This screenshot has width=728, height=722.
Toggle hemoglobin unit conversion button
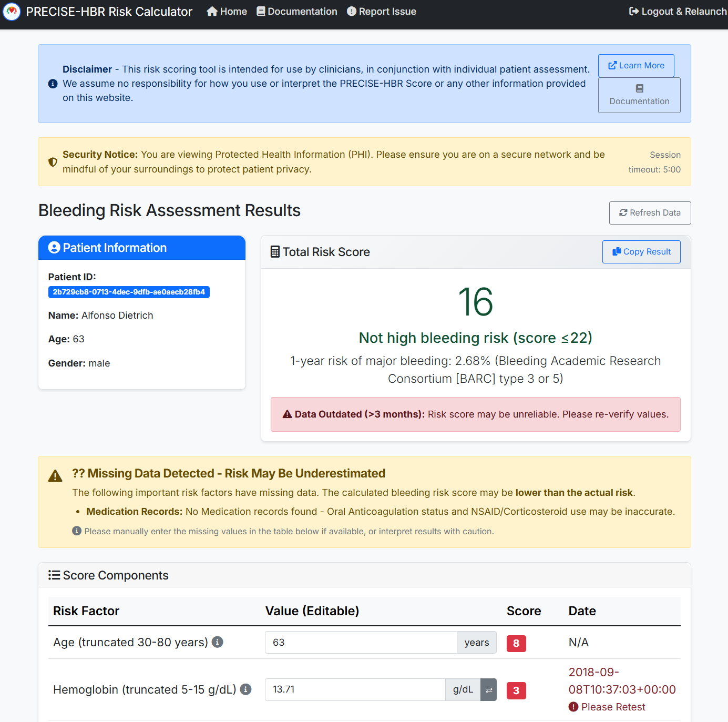(488, 690)
